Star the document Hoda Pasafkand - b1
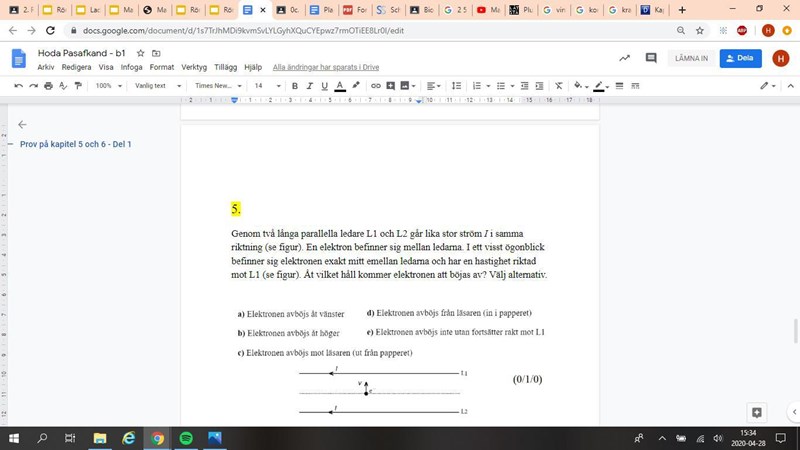The width and height of the screenshot is (800, 450). coord(141,52)
